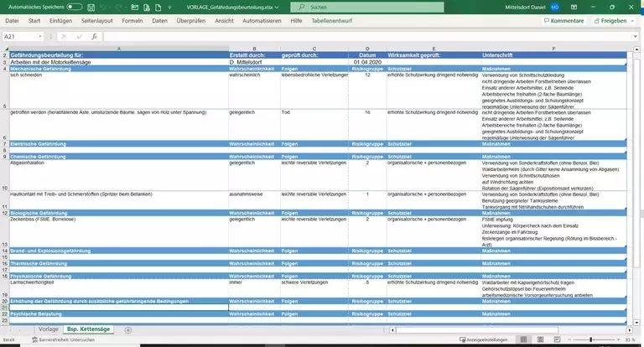Click the Suchen search box

367,7
